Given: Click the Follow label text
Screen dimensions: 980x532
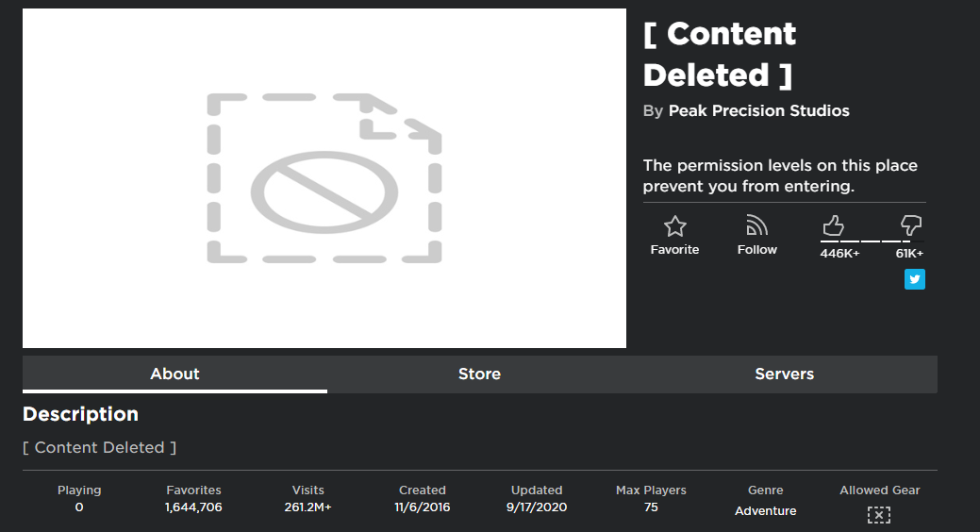Looking at the screenshot, I should (756, 250).
